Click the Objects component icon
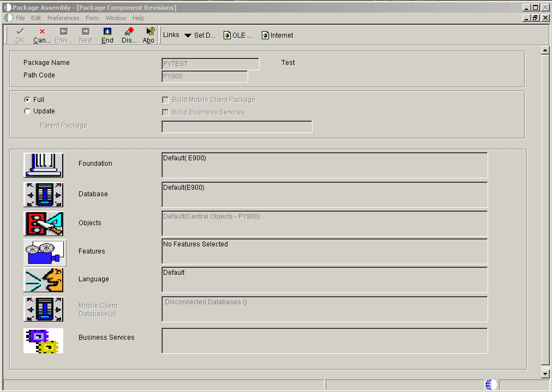This screenshot has width=552, height=392. 44,224
